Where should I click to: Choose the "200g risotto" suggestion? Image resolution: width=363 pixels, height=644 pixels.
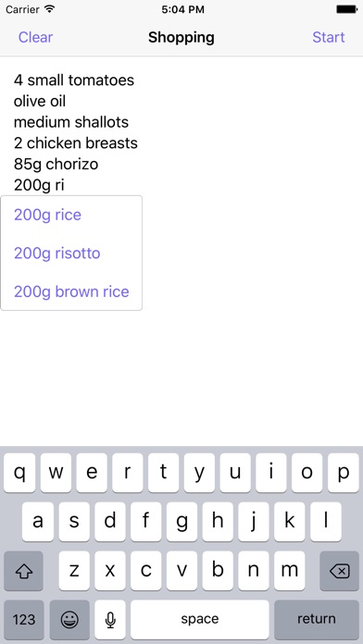57,253
